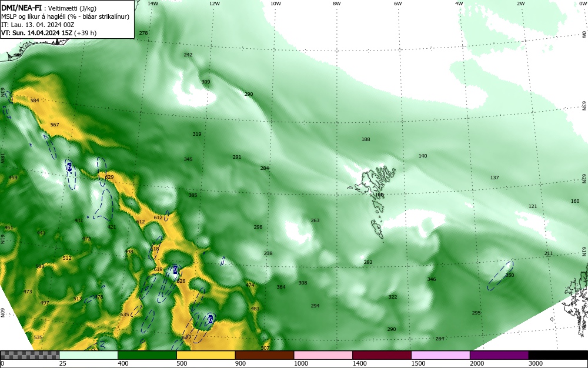588x368 pixels.
Task: Click the CAPE value '584' on the map
Action: pos(35,101)
